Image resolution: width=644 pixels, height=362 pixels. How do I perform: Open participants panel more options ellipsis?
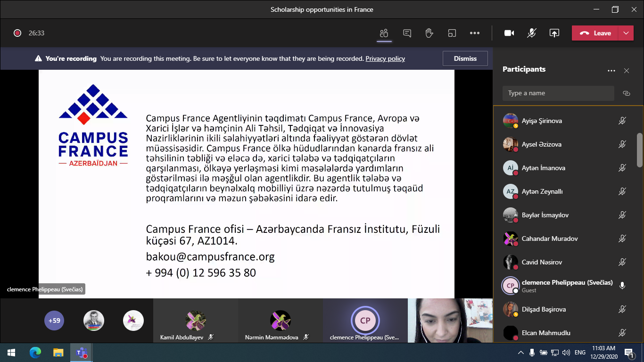point(611,71)
